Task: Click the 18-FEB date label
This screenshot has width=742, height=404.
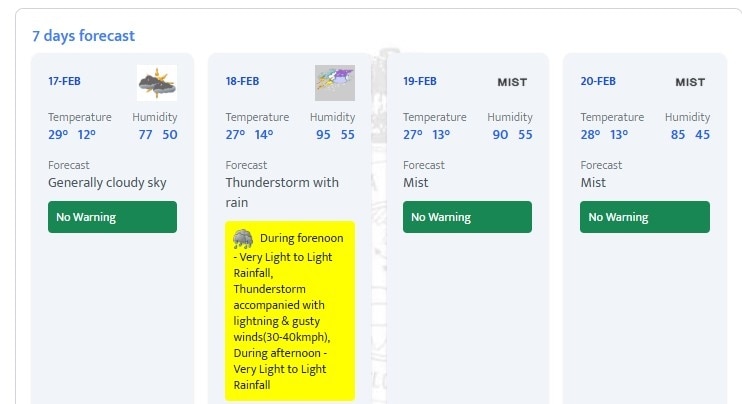Action: [x=244, y=81]
